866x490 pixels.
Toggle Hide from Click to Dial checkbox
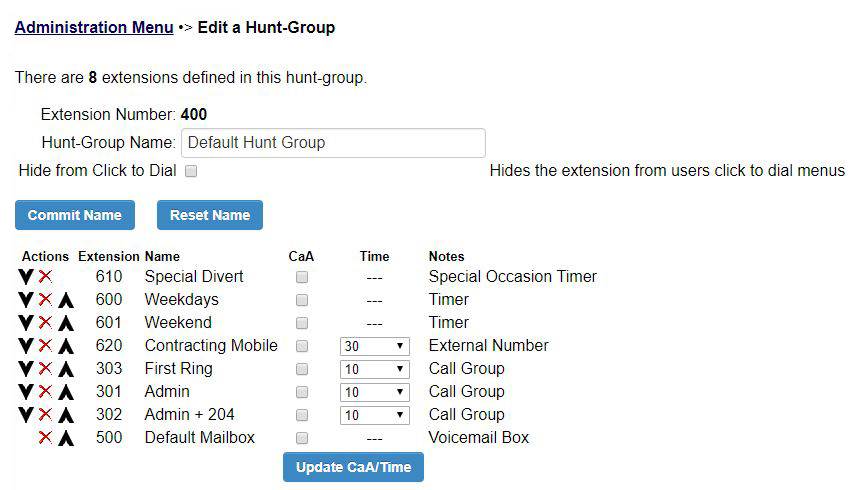(x=191, y=171)
